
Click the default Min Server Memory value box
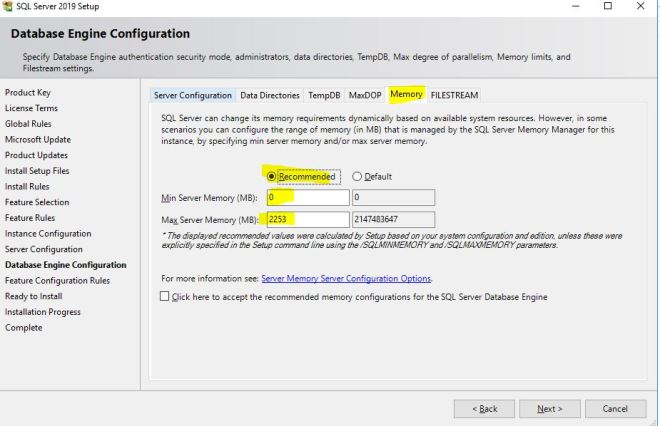pyautogui.click(x=392, y=198)
